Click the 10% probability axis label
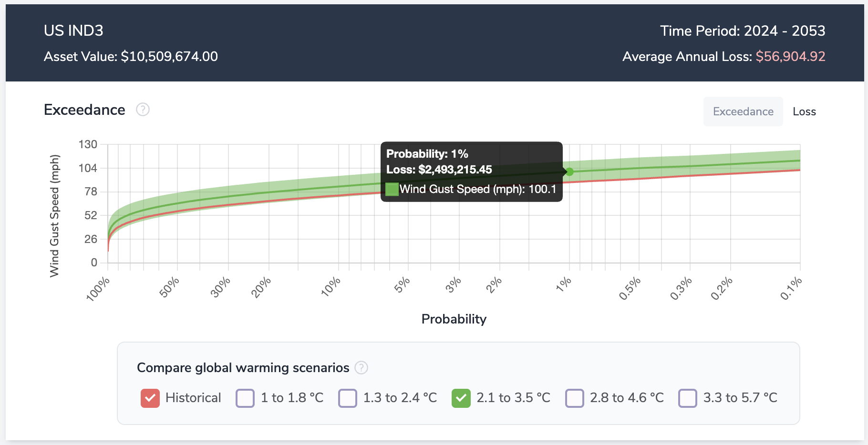 331,287
